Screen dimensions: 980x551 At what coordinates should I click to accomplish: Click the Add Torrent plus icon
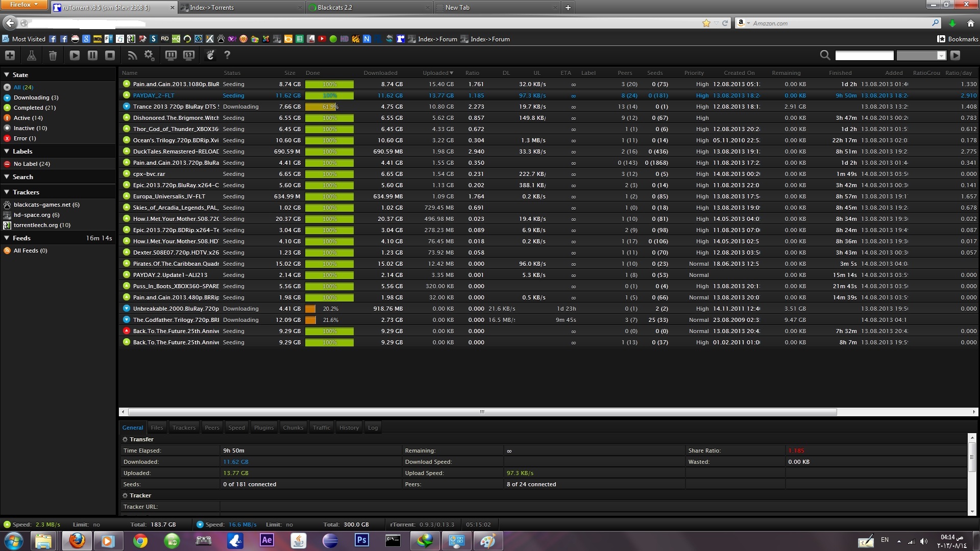(x=10, y=55)
